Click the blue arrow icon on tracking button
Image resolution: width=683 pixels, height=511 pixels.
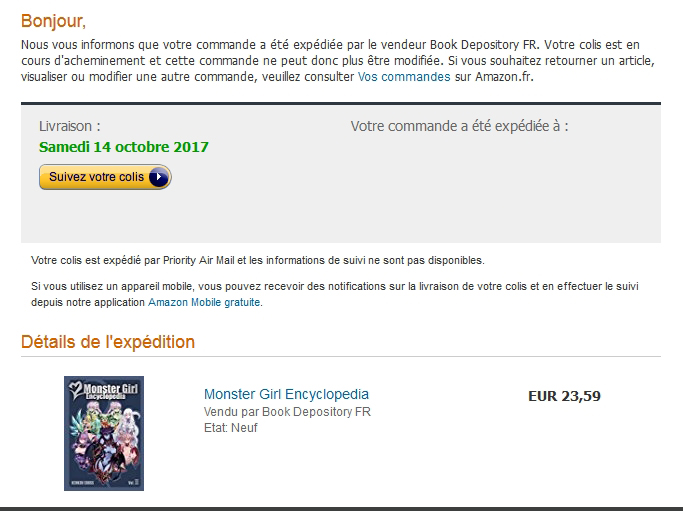[159, 177]
